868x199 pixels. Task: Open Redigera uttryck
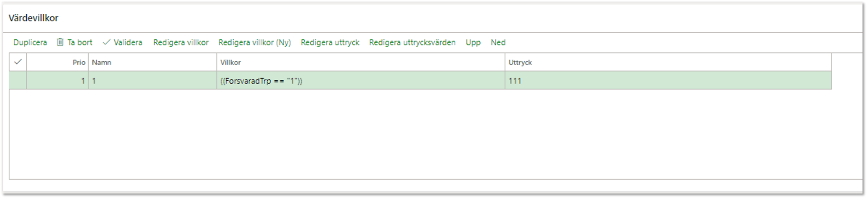tap(330, 42)
